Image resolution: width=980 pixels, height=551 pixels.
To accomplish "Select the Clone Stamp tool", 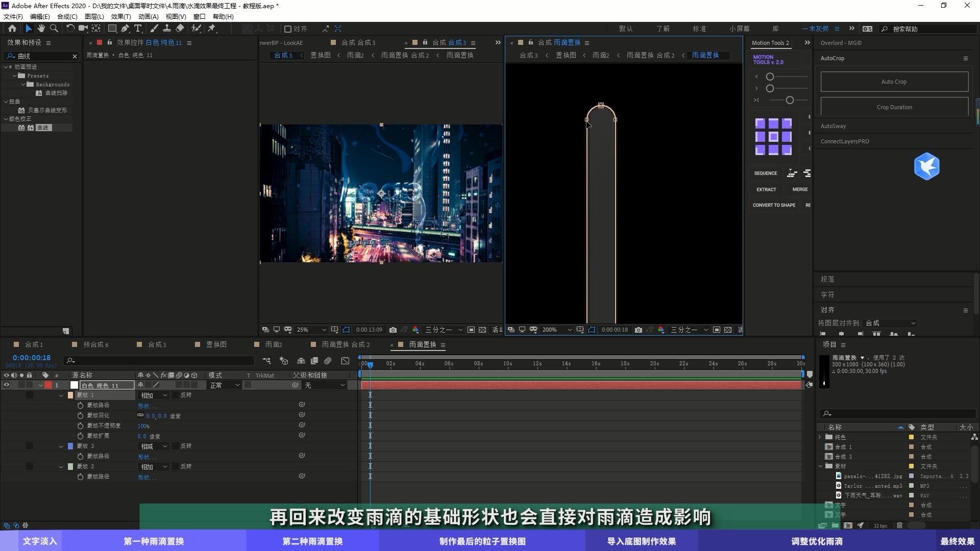I will (x=167, y=29).
